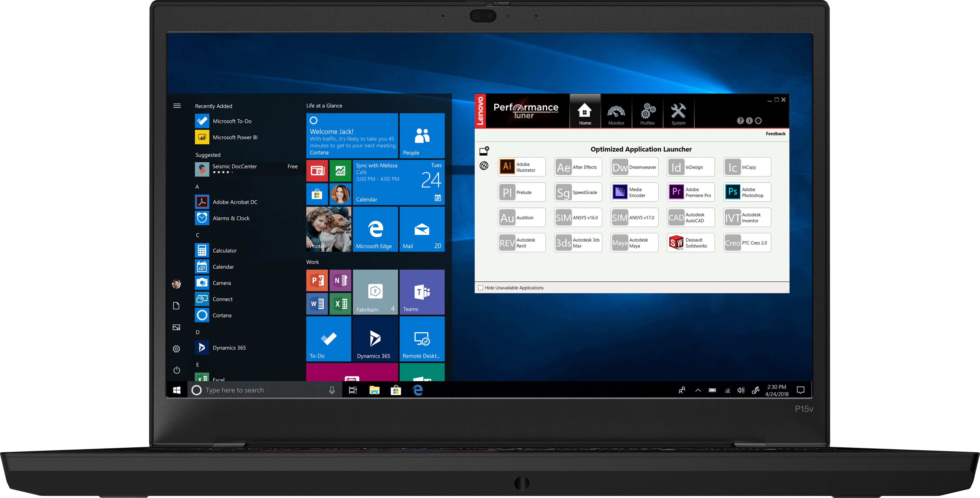Click the Feedback link
980x498 pixels.
775,134
